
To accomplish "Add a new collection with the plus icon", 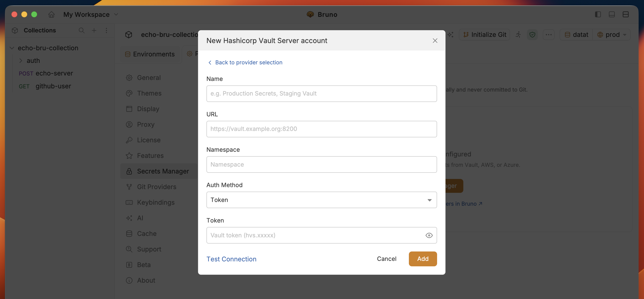I will [x=94, y=30].
